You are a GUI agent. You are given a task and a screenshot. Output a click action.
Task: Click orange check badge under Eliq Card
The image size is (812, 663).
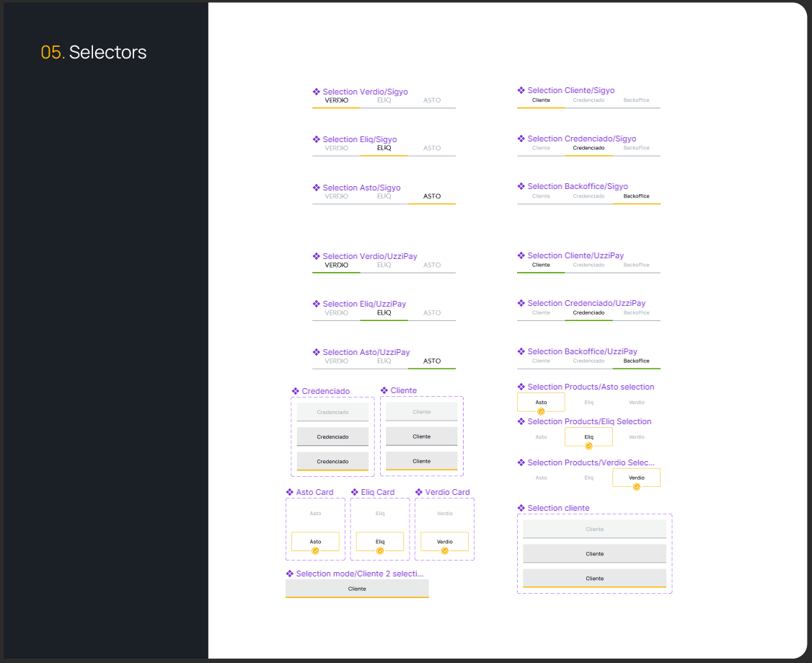point(380,550)
